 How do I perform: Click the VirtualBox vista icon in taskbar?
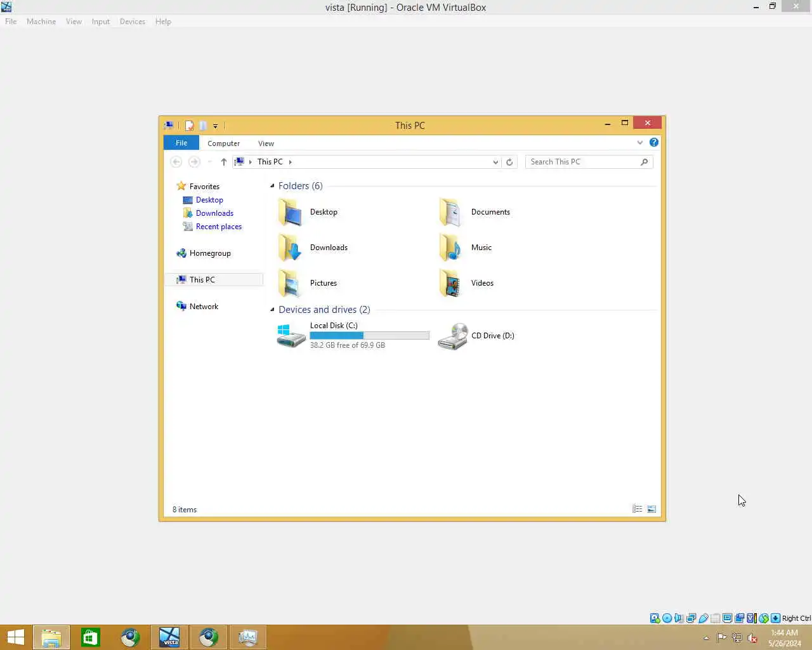coord(169,637)
